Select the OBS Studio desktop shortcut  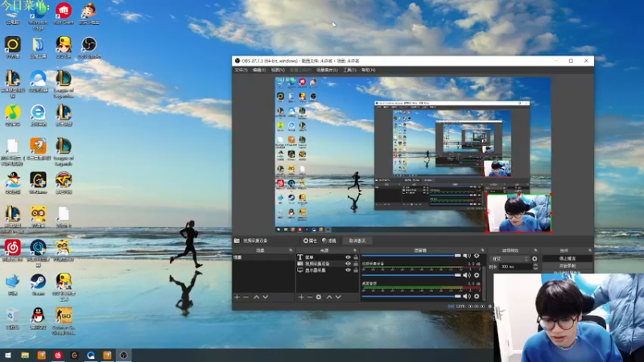pos(89,47)
